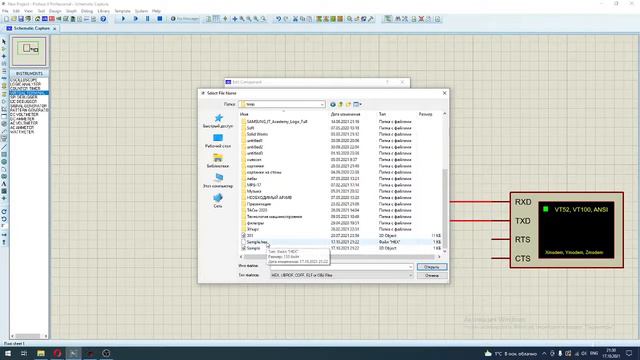Click the Undo arrow in the toolbar

(x=278, y=19)
